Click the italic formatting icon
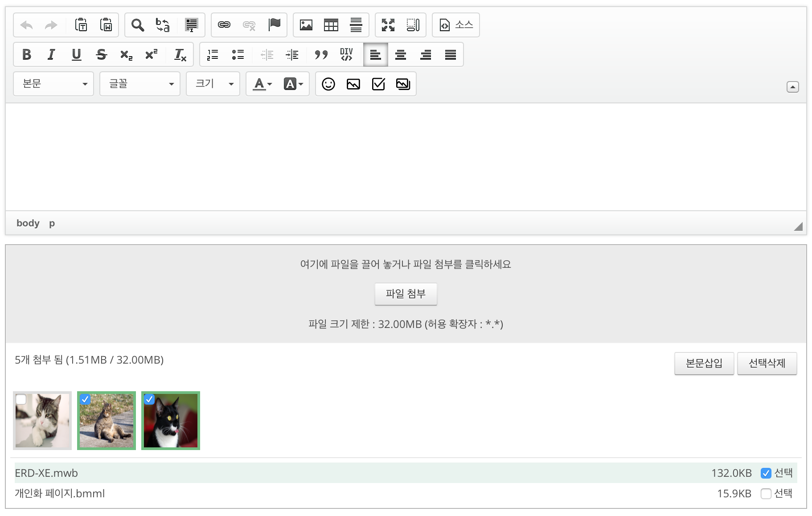Viewport: 812px width, 516px height. coord(51,55)
